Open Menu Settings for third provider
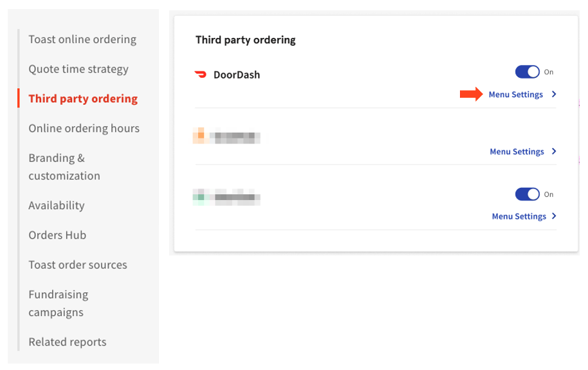 [519, 216]
